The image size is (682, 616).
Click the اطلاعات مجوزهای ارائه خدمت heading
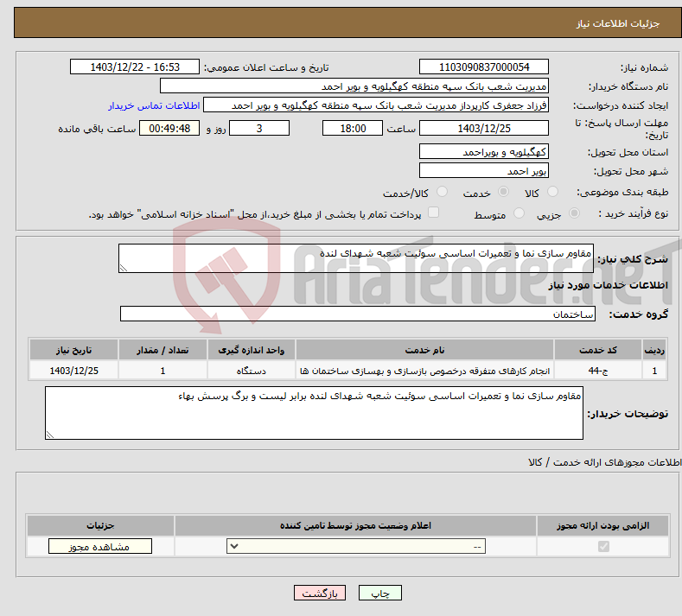click(604, 462)
